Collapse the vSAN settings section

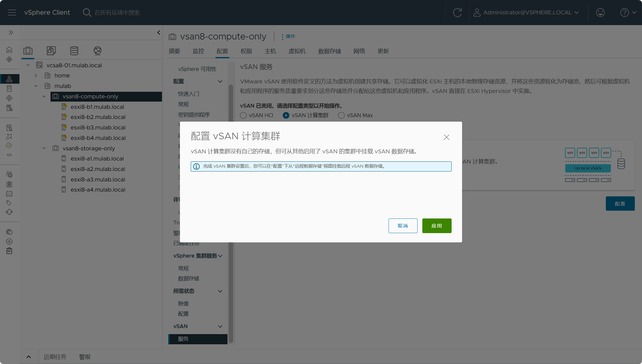(x=220, y=326)
